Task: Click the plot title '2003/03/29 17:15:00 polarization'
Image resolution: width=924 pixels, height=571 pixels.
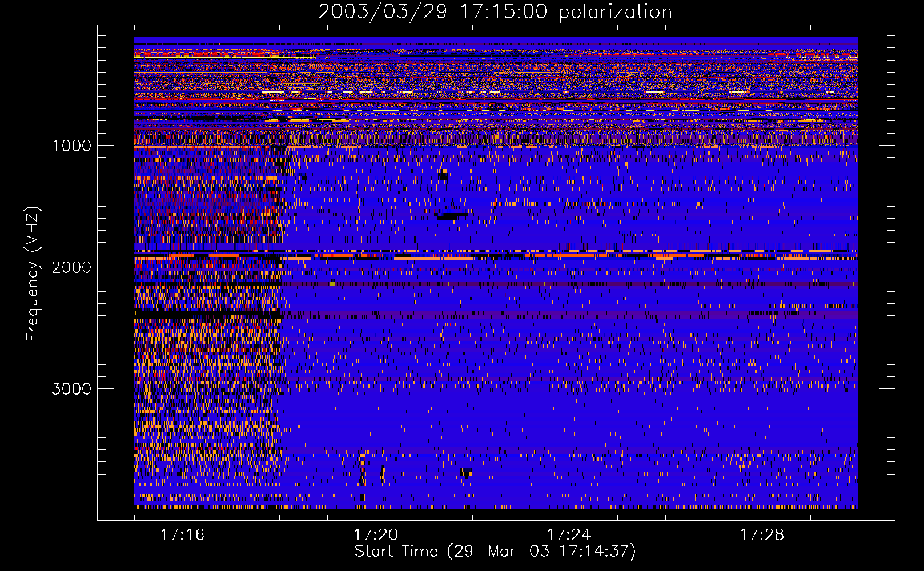Action: [x=495, y=12]
